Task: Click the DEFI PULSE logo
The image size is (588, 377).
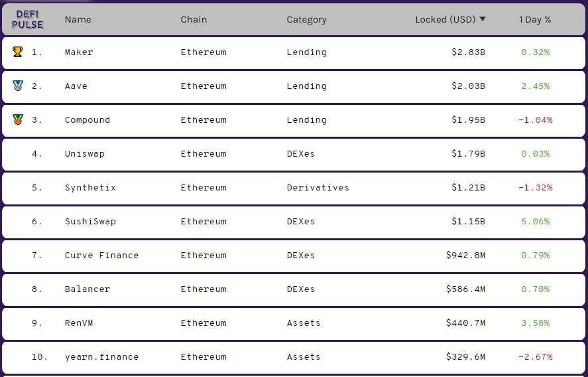Action: pyautogui.click(x=27, y=19)
